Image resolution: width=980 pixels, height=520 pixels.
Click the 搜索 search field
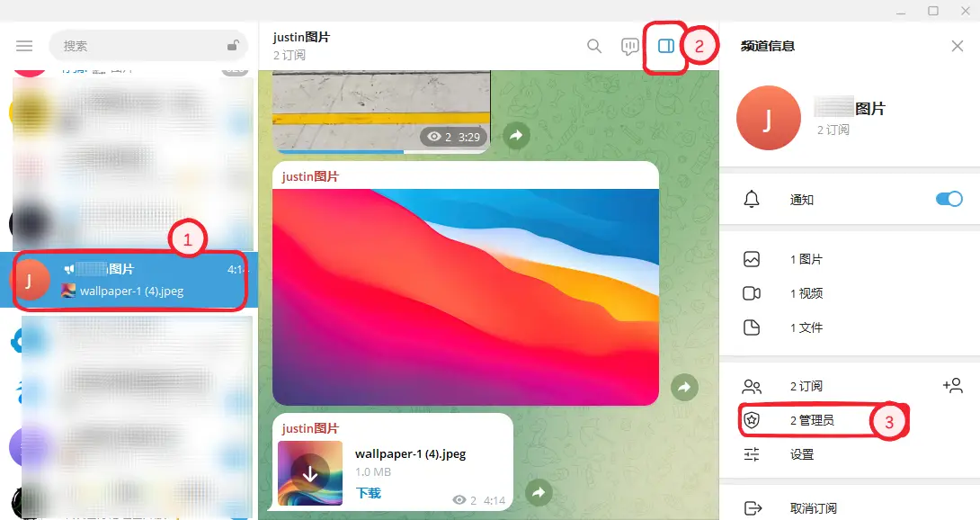[x=148, y=46]
